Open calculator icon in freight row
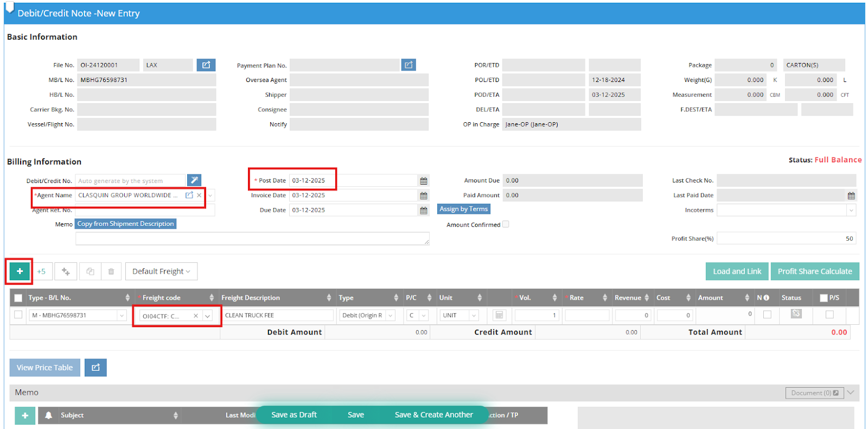The width and height of the screenshot is (868, 429). click(x=499, y=316)
